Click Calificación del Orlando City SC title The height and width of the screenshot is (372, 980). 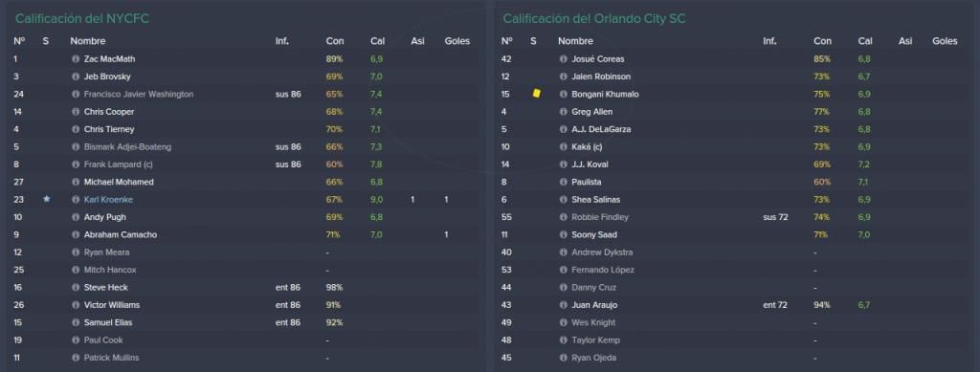point(593,19)
